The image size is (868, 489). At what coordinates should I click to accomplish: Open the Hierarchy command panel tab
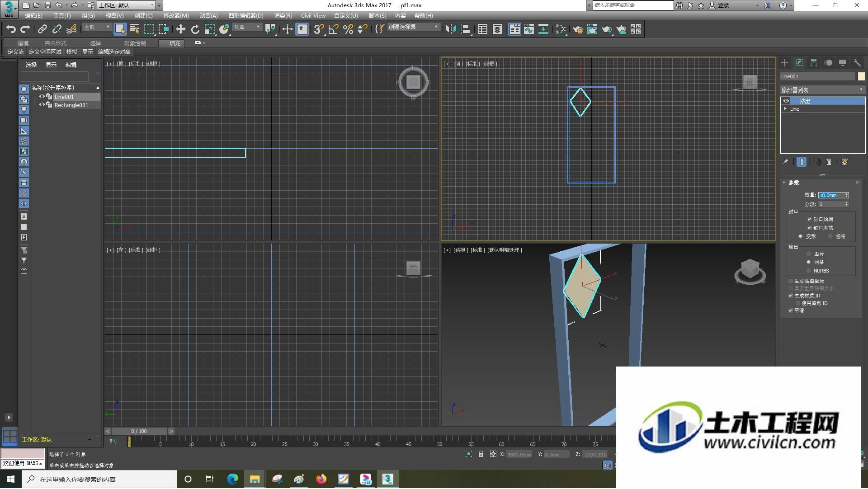(814, 63)
